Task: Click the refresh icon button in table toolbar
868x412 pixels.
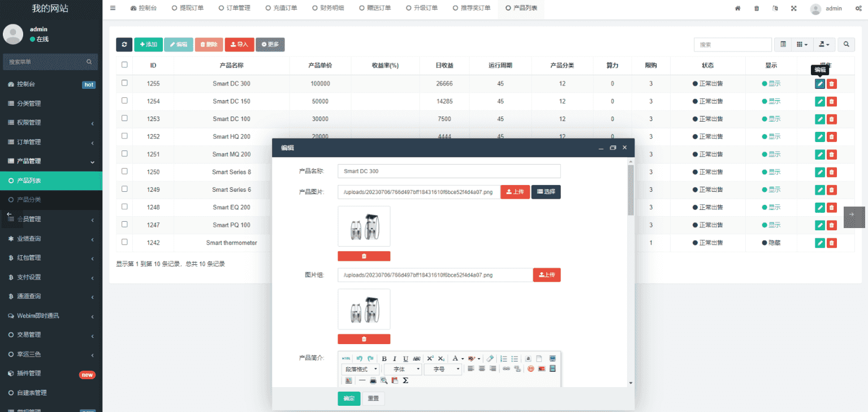Action: (124, 45)
